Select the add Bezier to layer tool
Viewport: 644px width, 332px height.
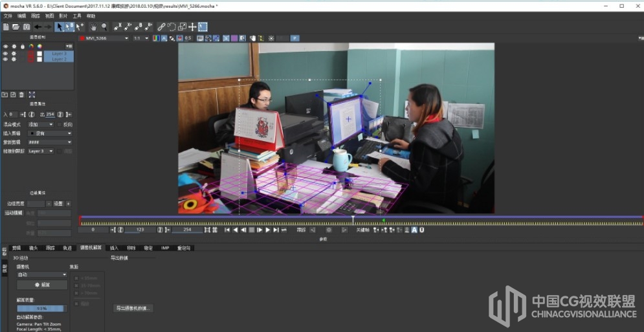(x=149, y=27)
